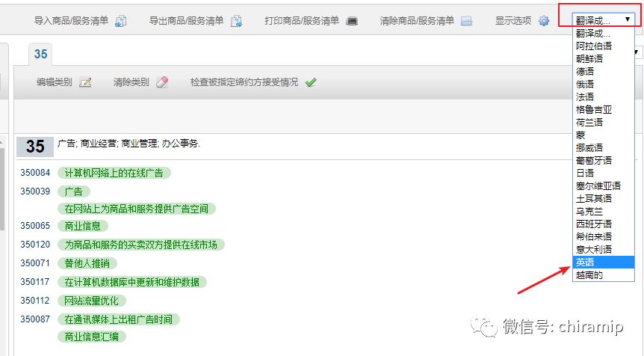Click the eraser icon for 清除类别

pyautogui.click(x=162, y=82)
